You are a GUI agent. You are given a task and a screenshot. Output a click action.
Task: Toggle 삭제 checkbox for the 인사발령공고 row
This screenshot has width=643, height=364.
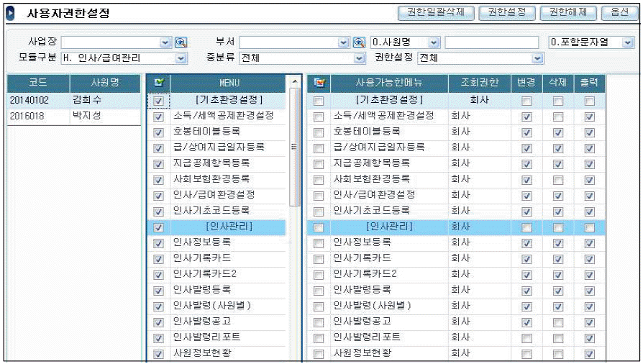coord(557,322)
